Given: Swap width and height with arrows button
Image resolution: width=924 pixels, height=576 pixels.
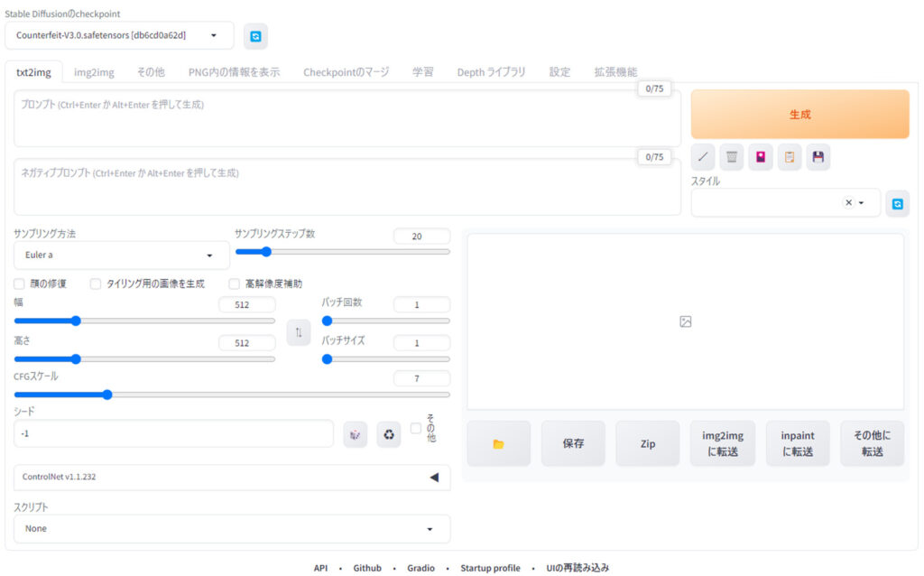Looking at the screenshot, I should point(299,332).
